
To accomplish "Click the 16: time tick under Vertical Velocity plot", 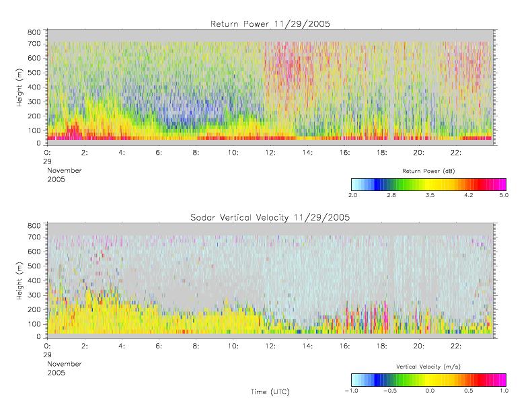I will click(344, 346).
